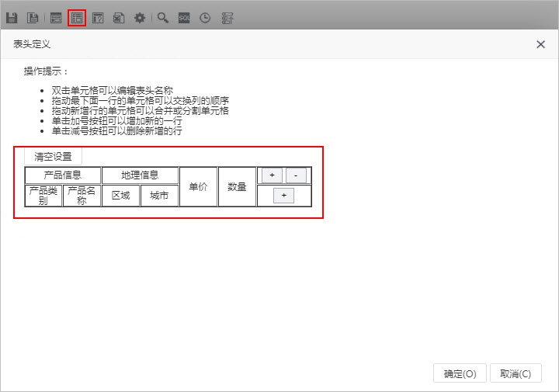Select the 数量 header cell
The width and height of the screenshot is (559, 392).
pyautogui.click(x=237, y=186)
